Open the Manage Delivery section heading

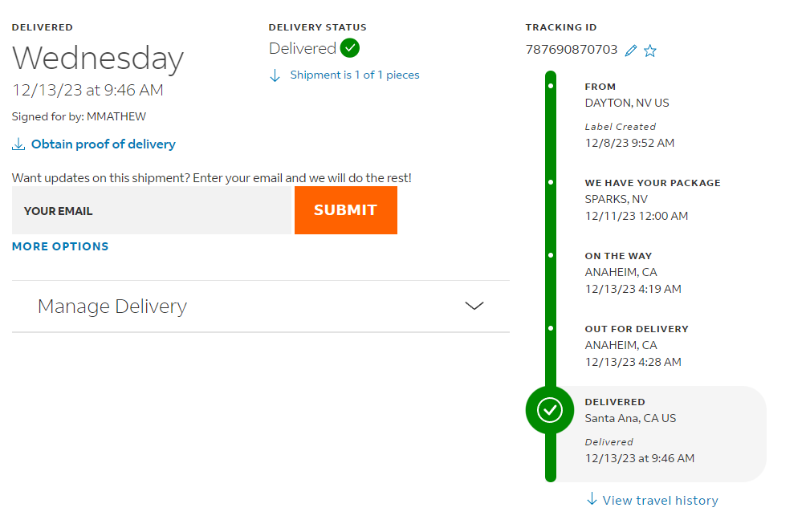[x=112, y=307]
